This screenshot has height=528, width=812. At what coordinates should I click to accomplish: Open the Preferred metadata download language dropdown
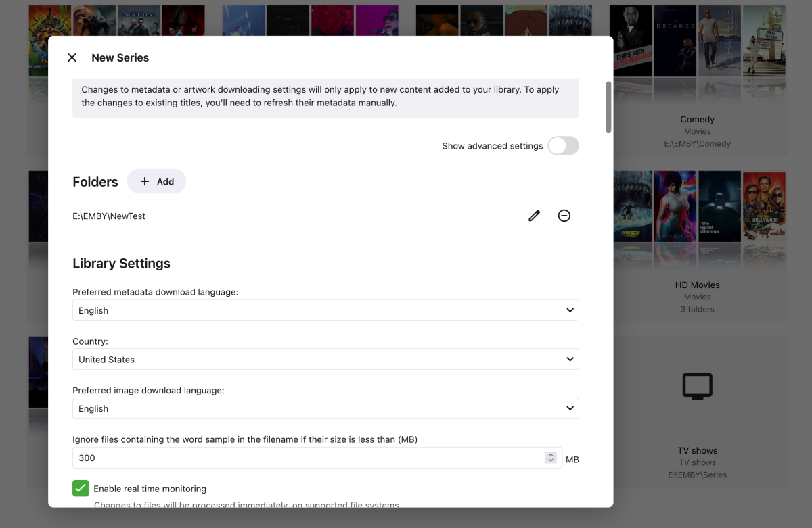click(325, 310)
